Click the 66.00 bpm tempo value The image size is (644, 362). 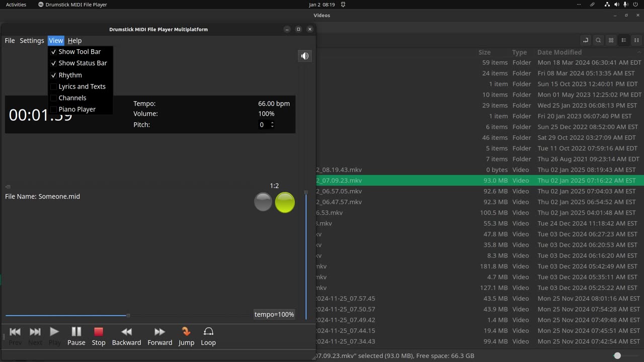(x=274, y=104)
